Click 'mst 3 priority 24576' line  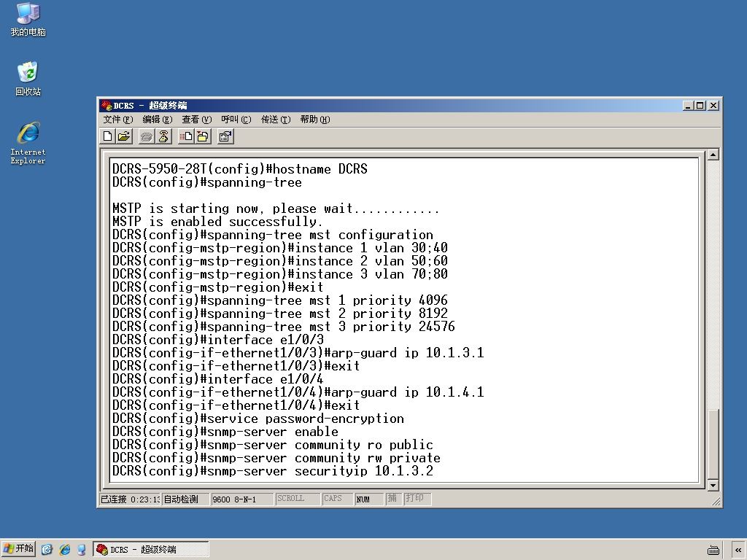click(x=284, y=327)
